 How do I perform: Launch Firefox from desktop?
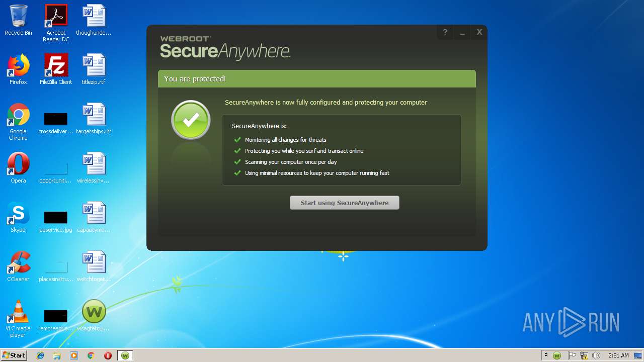[x=18, y=69]
